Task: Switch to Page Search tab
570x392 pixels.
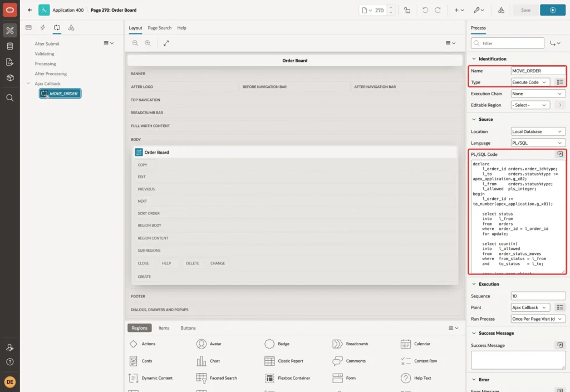Action: coord(159,28)
